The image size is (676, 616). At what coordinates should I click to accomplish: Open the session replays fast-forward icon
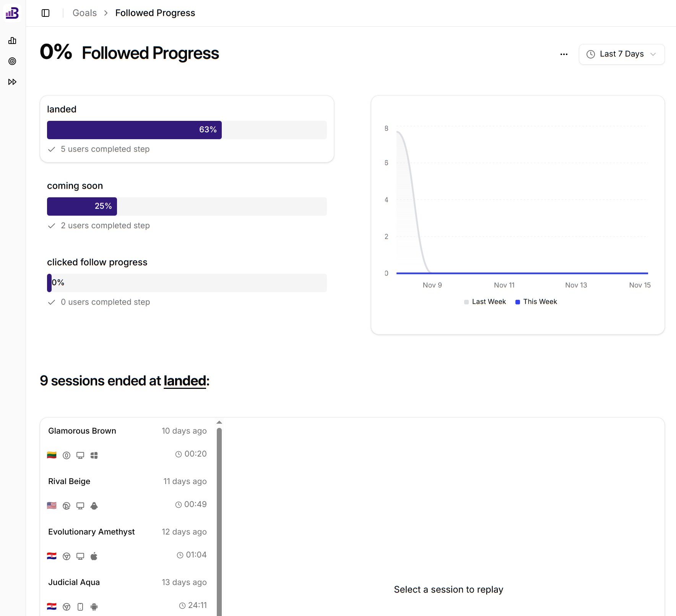pos(12,82)
